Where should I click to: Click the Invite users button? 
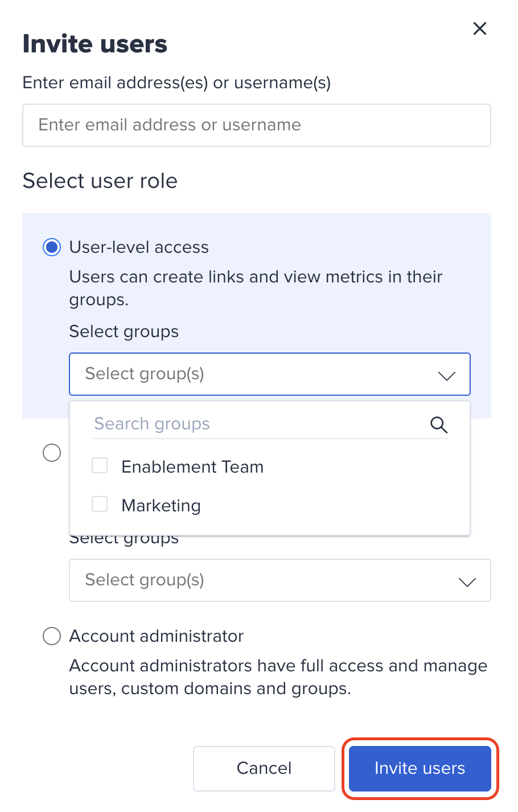(x=420, y=769)
